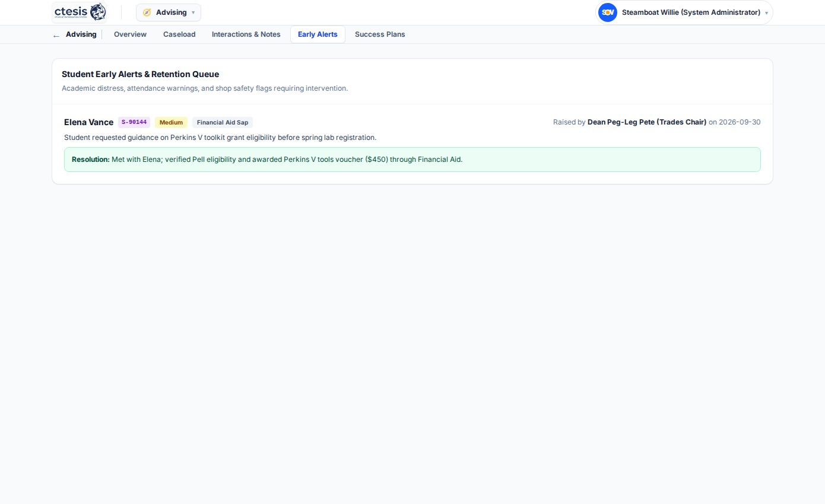This screenshot has height=504, width=825.
Task: Click student name Elena Vance
Action: tap(88, 122)
